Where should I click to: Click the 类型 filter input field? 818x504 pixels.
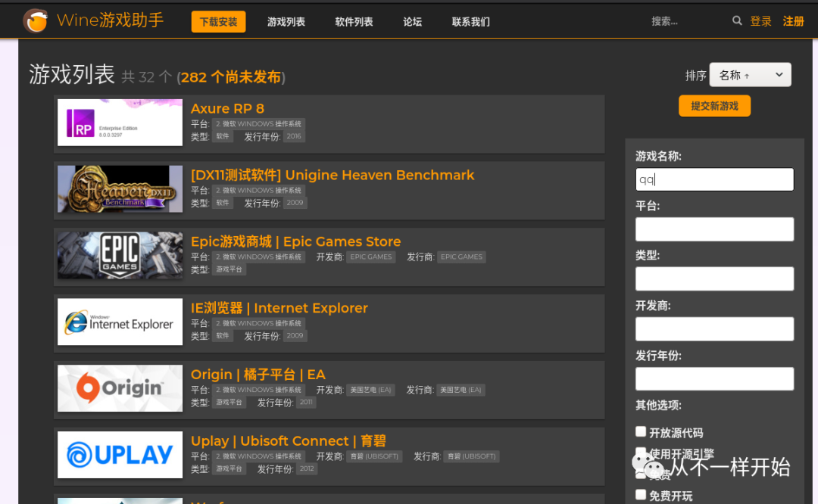715,278
